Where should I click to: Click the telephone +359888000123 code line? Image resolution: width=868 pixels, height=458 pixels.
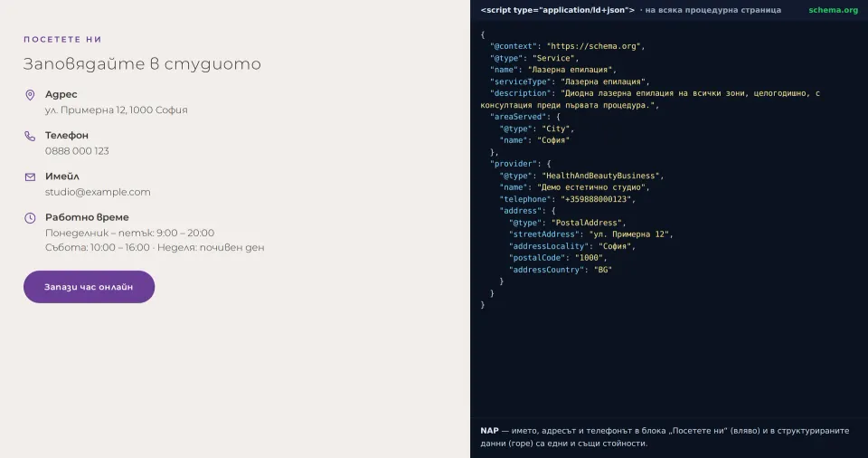tap(568, 199)
